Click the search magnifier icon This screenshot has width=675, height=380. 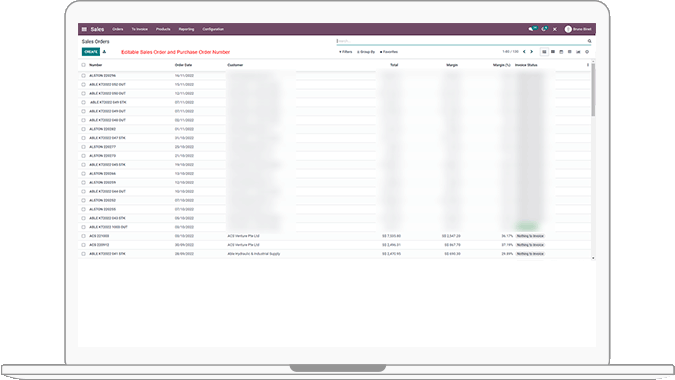(x=589, y=41)
